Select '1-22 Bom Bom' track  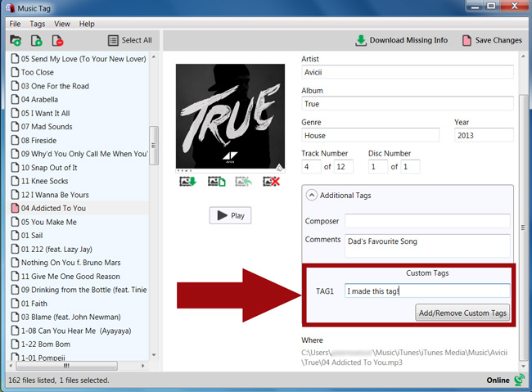pyautogui.click(x=46, y=344)
